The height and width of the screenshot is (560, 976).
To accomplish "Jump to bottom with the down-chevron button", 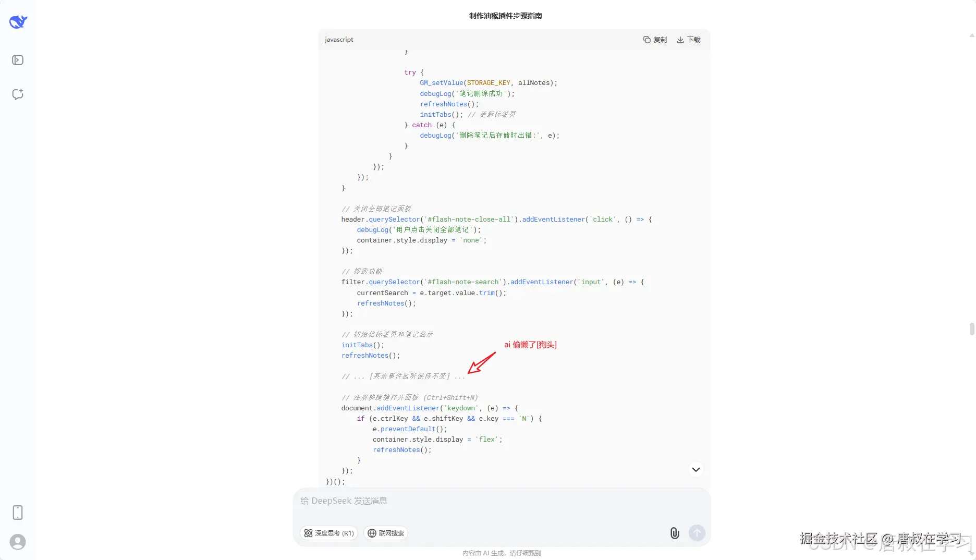I will point(696,469).
